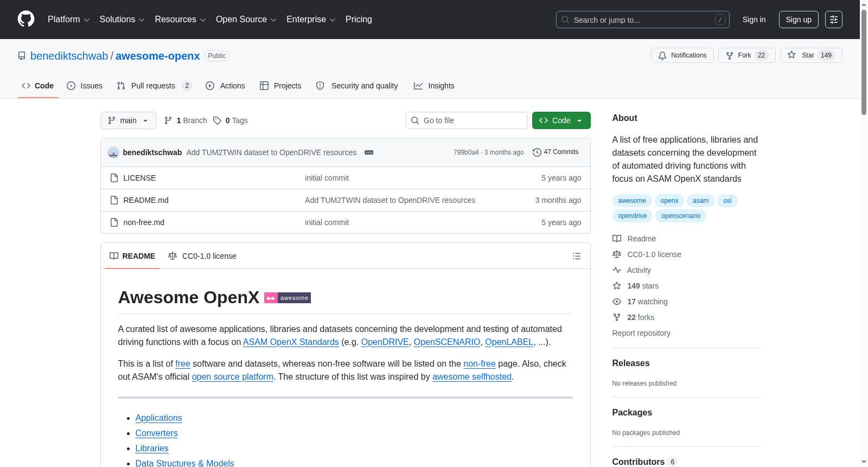The height and width of the screenshot is (467, 868).
Task: Click Report repository
Action: pos(641,333)
